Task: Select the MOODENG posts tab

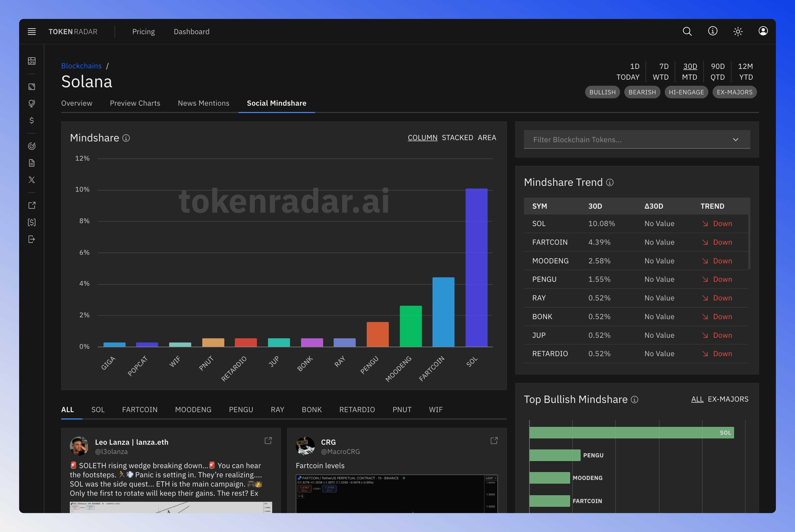Action: [x=193, y=410]
